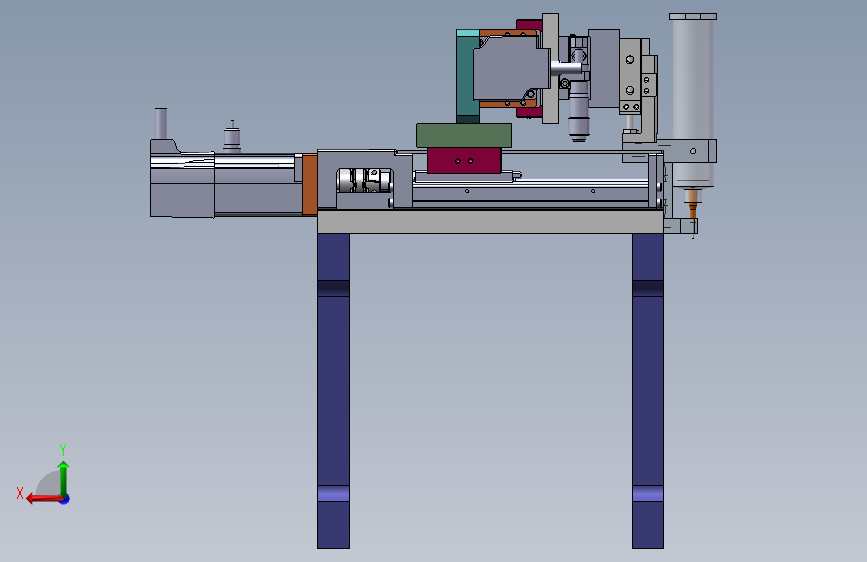Select the camera lens pointing downward
The image size is (867, 562).
tap(578, 111)
